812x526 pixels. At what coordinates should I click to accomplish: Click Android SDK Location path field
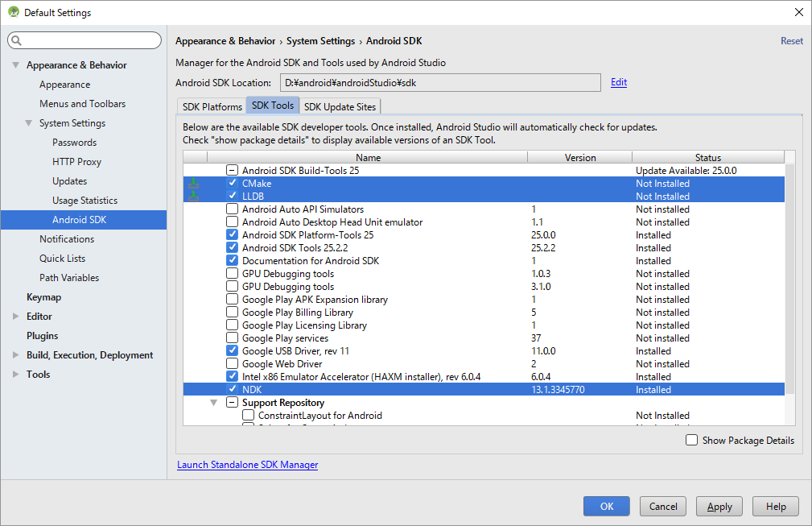pyautogui.click(x=441, y=82)
